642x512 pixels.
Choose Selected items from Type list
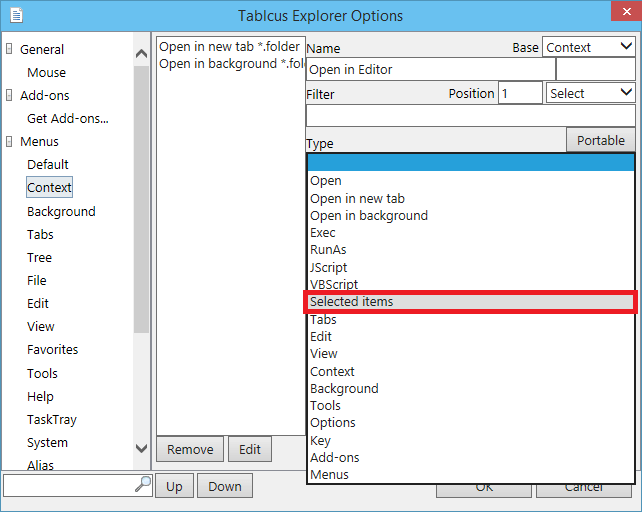pos(471,302)
